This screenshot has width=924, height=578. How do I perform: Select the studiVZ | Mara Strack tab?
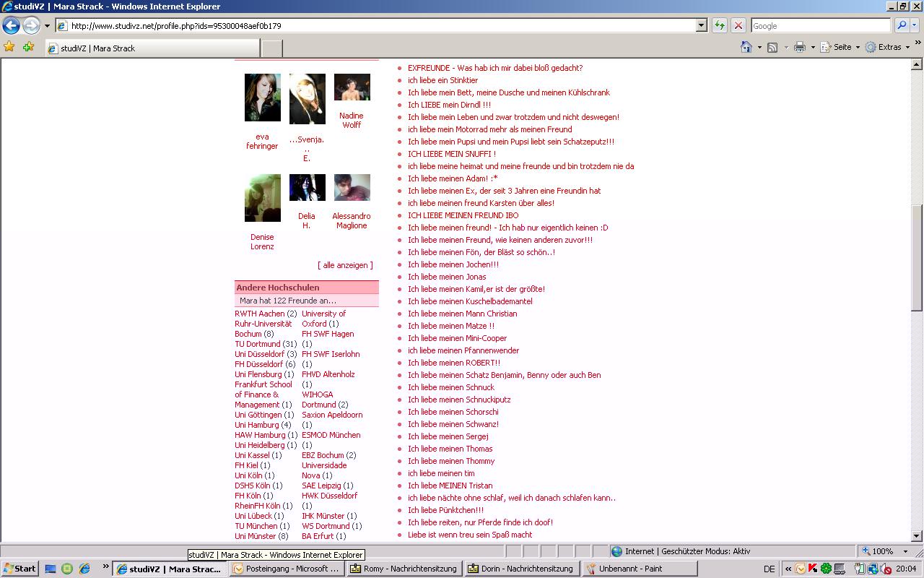[x=152, y=48]
